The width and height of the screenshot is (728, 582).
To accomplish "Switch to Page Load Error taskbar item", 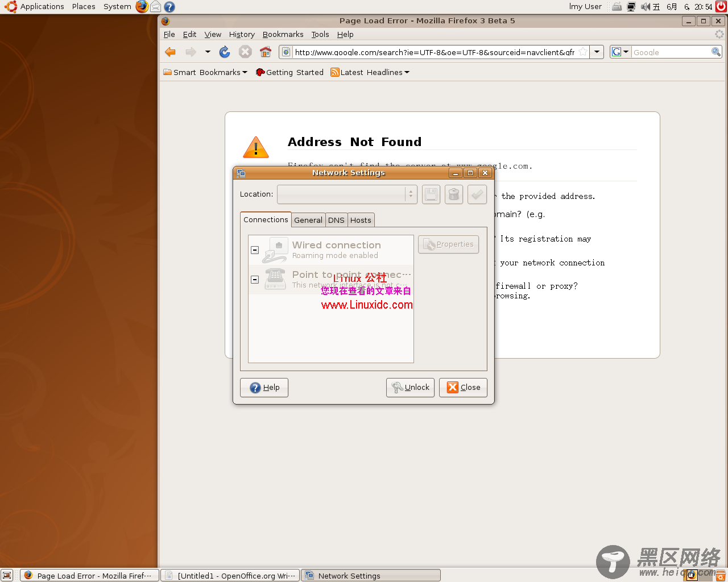I will coord(89,575).
